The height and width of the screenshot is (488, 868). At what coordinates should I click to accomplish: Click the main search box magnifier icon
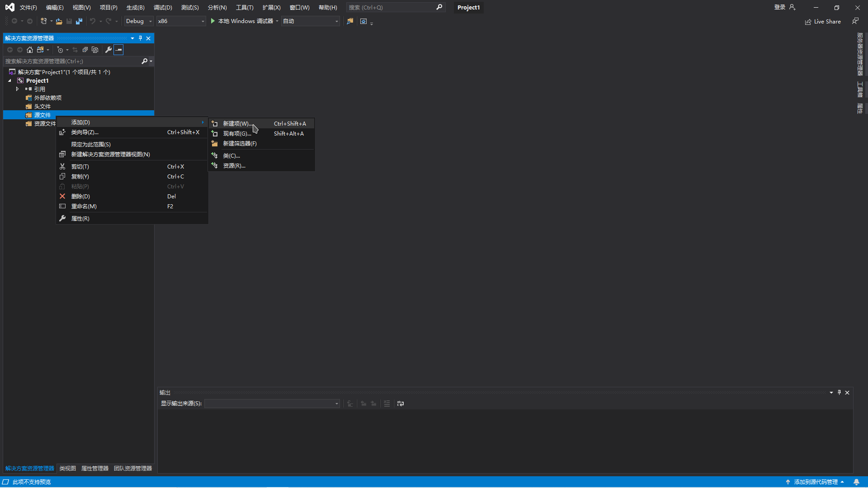439,7
